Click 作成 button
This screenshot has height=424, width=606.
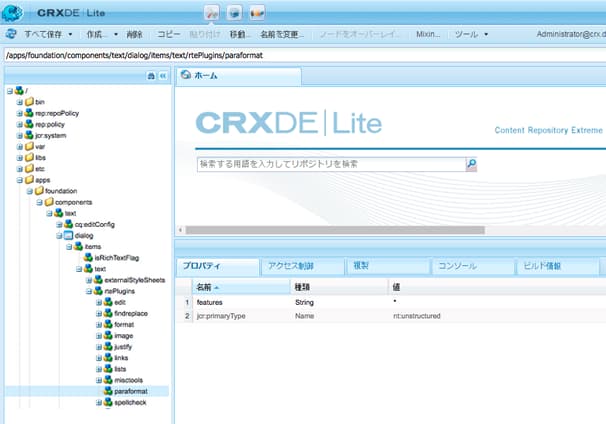(x=97, y=34)
